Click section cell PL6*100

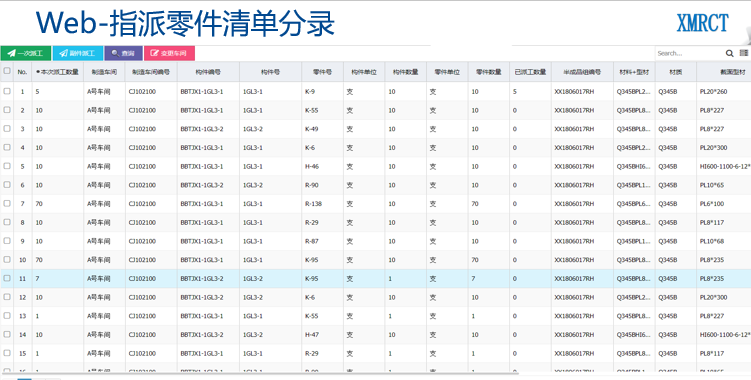point(724,204)
